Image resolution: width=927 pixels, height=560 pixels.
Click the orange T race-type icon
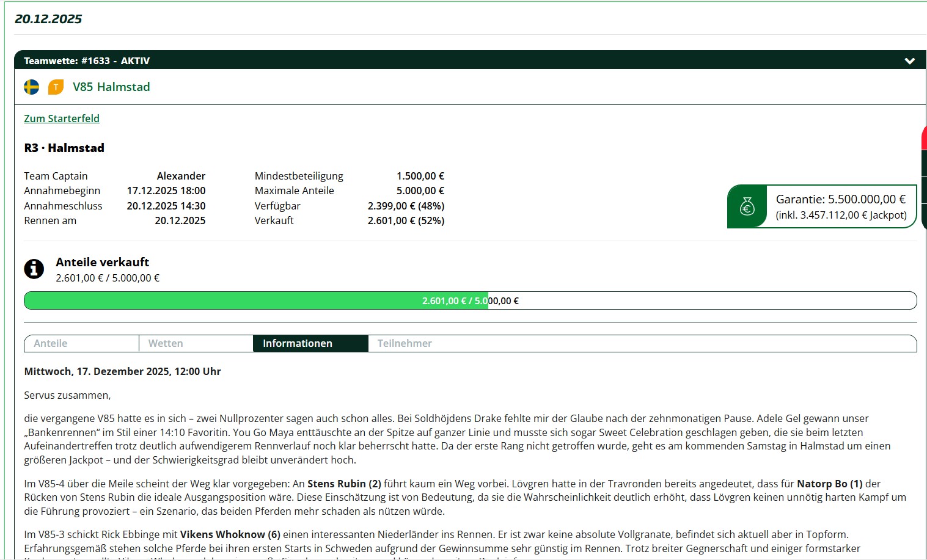(56, 87)
